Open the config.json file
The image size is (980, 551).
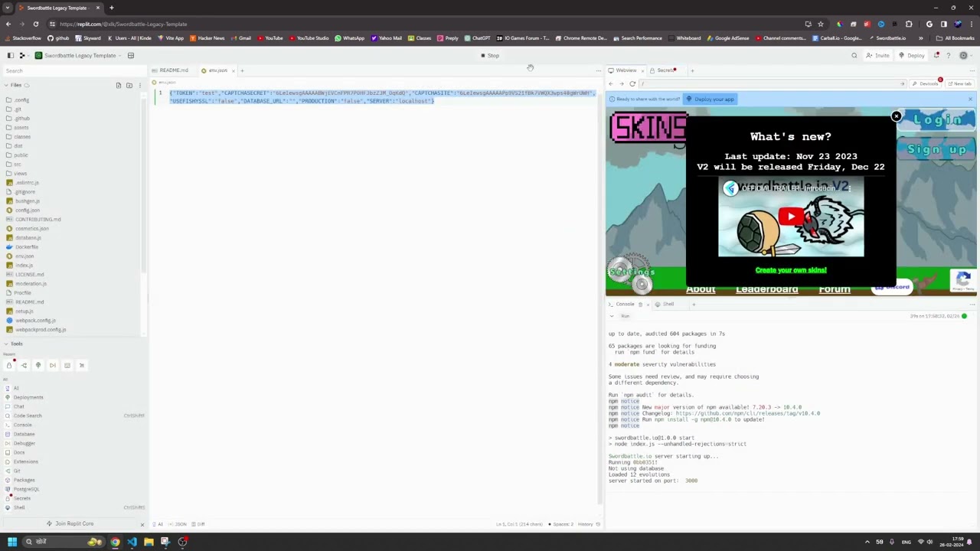(24, 210)
